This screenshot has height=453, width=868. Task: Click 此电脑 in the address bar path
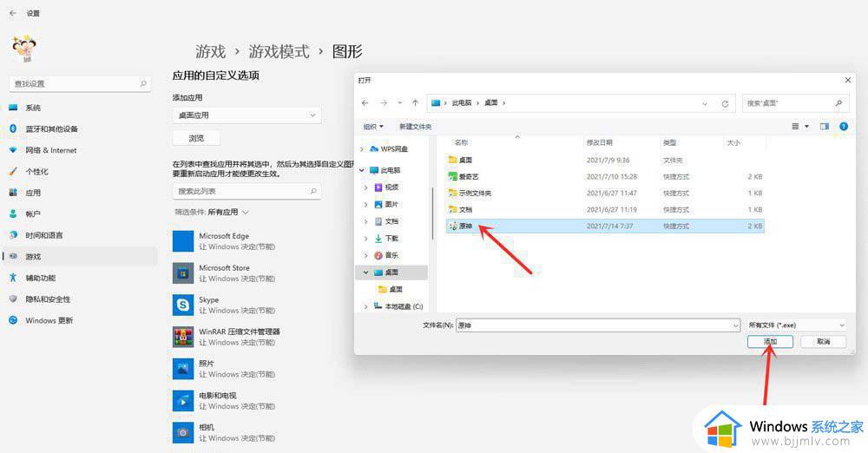462,103
